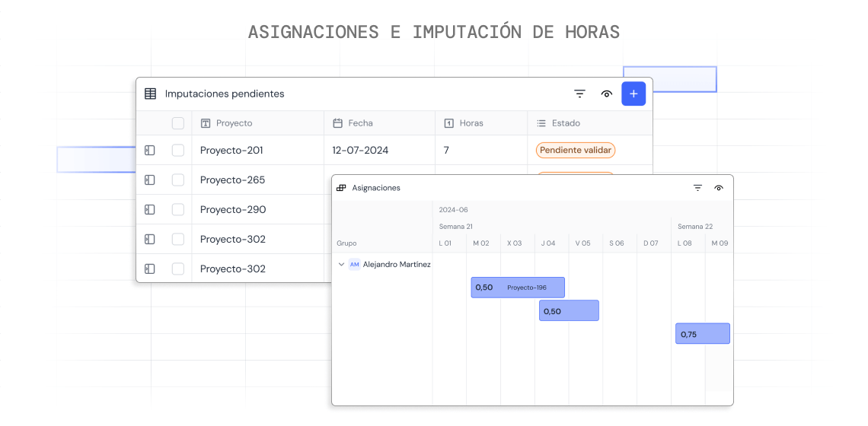
Task: Check the Proyecto-201 row checkbox
Action: [x=177, y=150]
